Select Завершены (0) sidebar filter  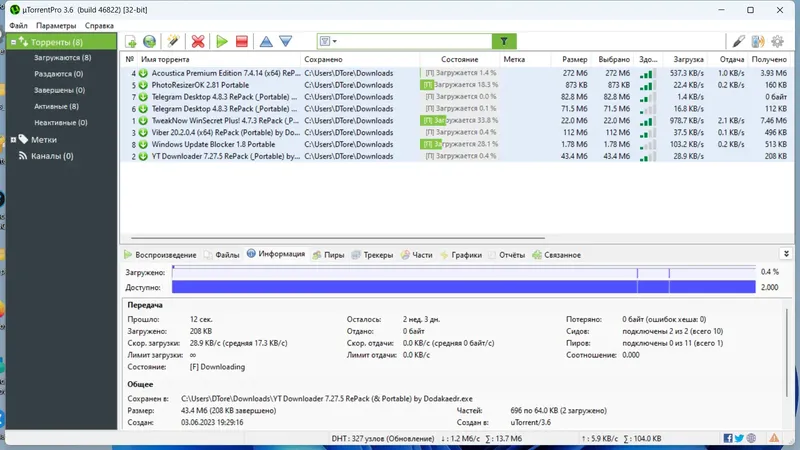coord(59,90)
